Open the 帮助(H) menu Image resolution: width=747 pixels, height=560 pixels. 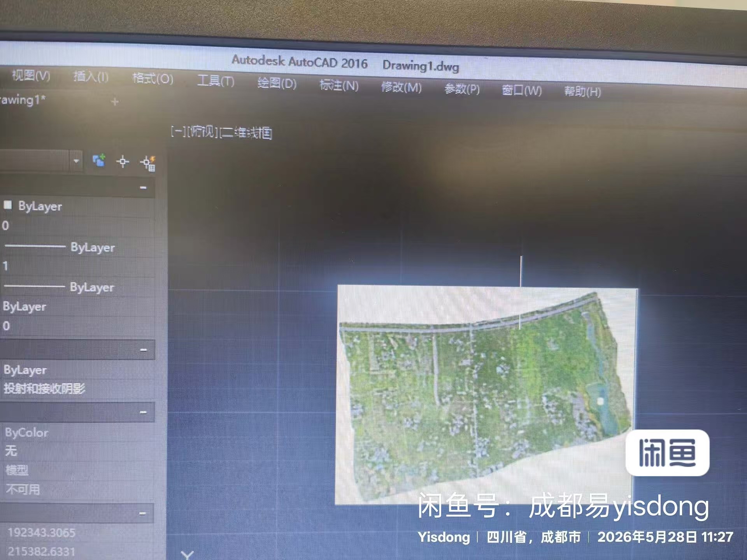582,91
